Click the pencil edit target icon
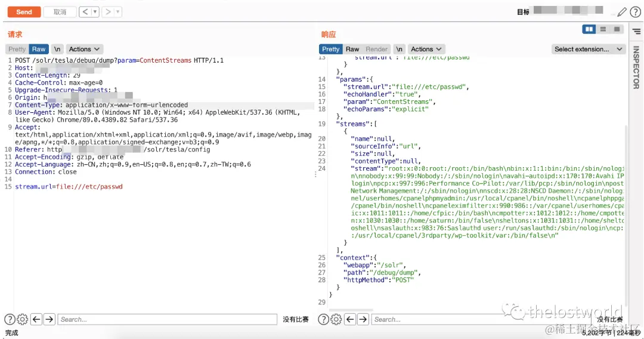The width and height of the screenshot is (644, 339). (x=622, y=13)
